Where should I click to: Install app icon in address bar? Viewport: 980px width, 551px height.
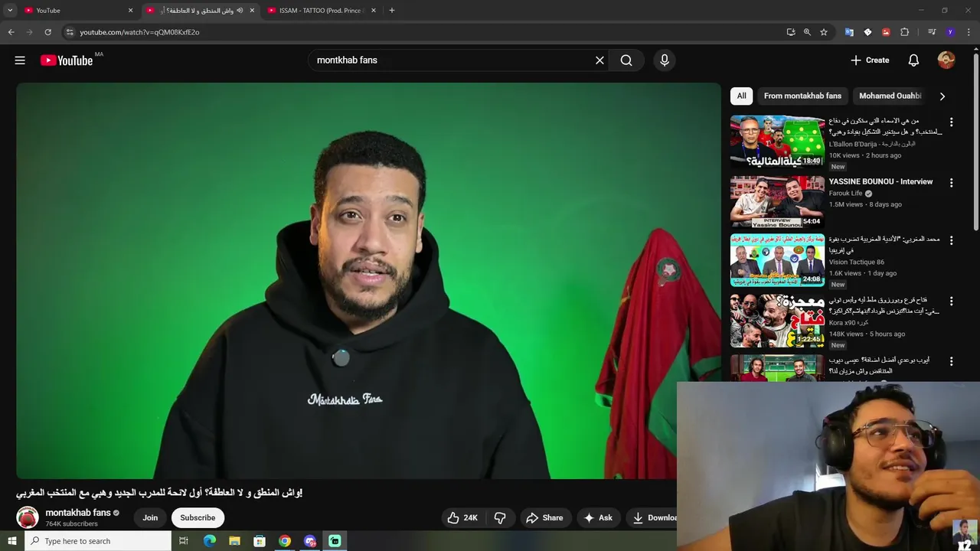click(x=791, y=32)
